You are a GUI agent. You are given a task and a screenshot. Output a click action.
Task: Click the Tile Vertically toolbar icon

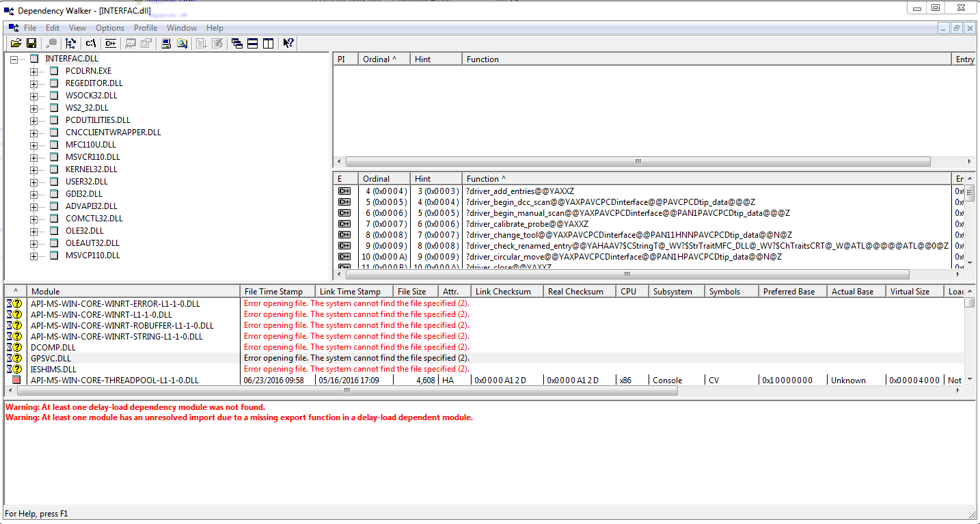click(x=268, y=43)
